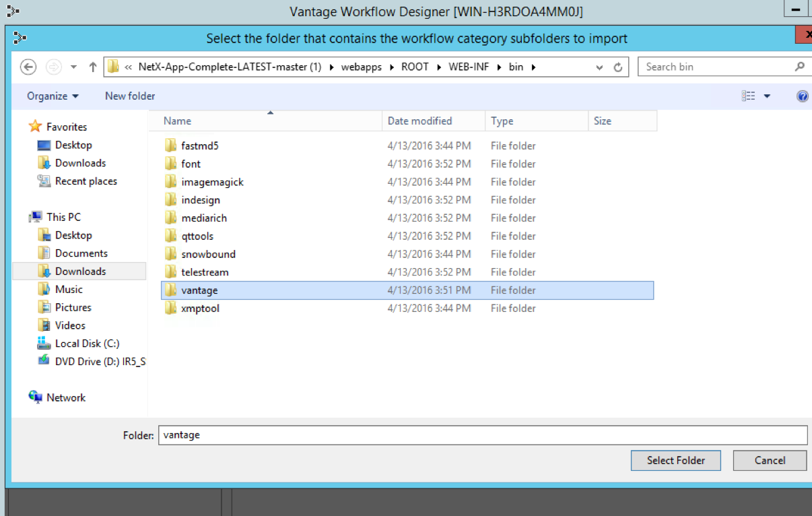Expand the address bar history dropdown
This screenshot has height=516, width=812.
pos(599,67)
